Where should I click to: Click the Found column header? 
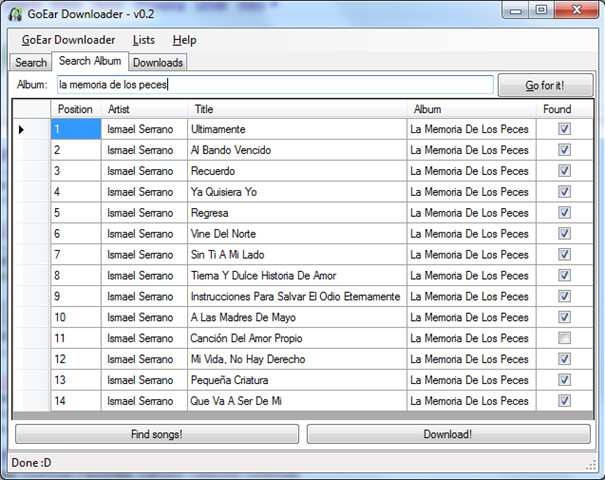[564, 109]
